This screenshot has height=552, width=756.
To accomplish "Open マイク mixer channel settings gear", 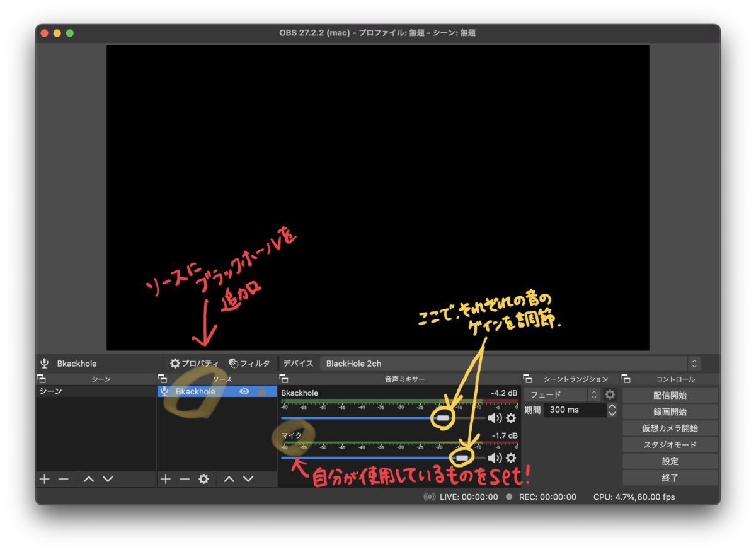I will [x=511, y=458].
